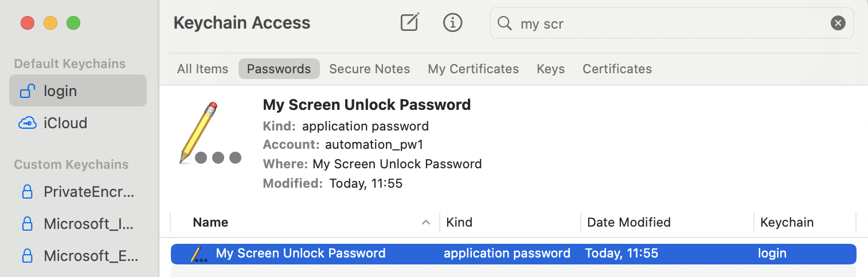Click the compose new keychain item icon
The width and height of the screenshot is (868, 277).
409,23
